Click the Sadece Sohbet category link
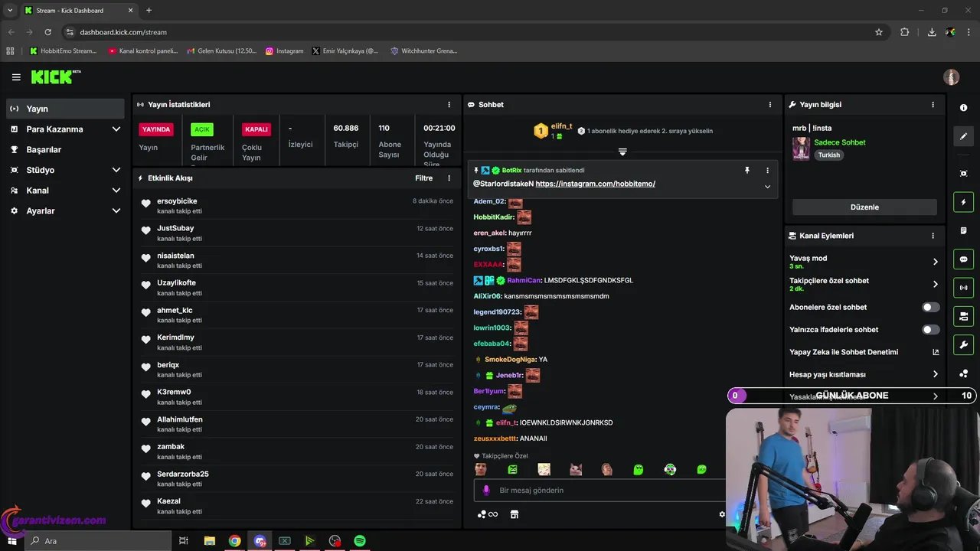This screenshot has width=980, height=551. click(x=840, y=142)
